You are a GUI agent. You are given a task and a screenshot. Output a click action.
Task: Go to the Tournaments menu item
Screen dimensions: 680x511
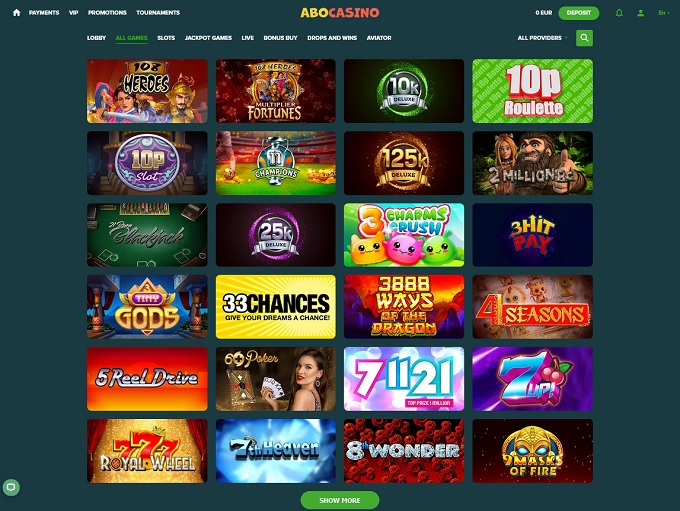tap(158, 13)
